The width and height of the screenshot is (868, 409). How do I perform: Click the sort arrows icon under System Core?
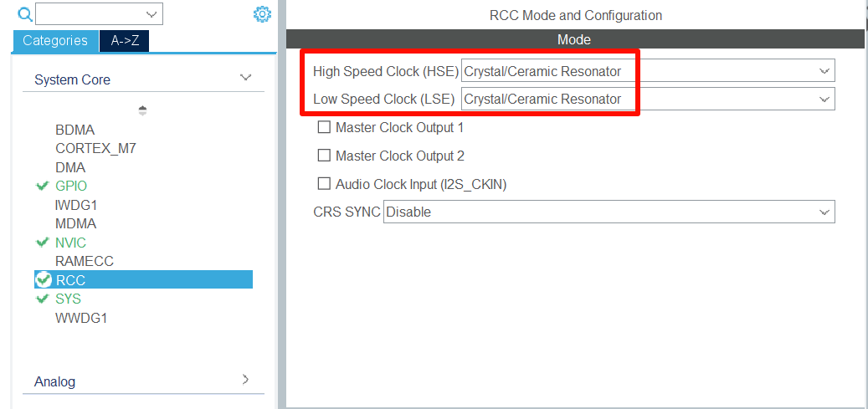(143, 110)
